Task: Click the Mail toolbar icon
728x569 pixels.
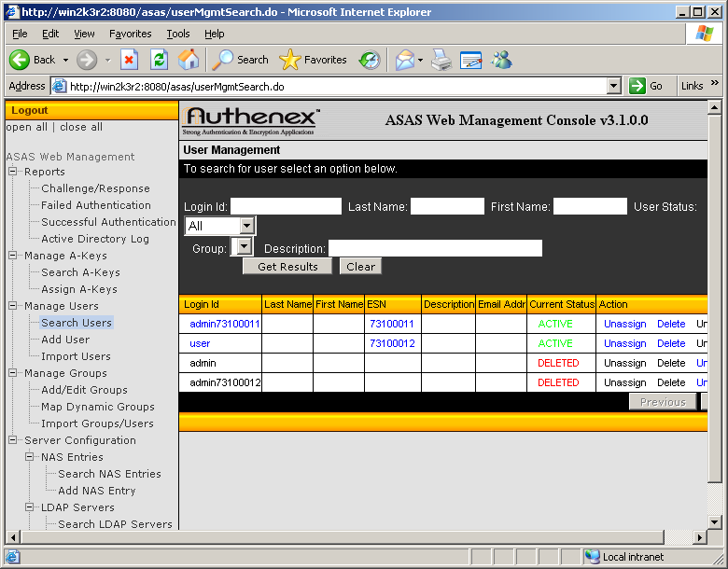Action: point(404,60)
